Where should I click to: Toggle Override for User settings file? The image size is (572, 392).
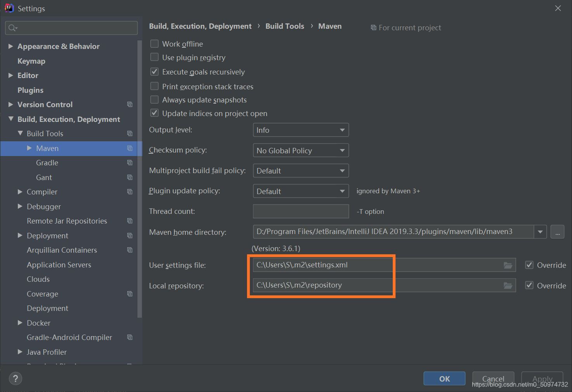[529, 265]
